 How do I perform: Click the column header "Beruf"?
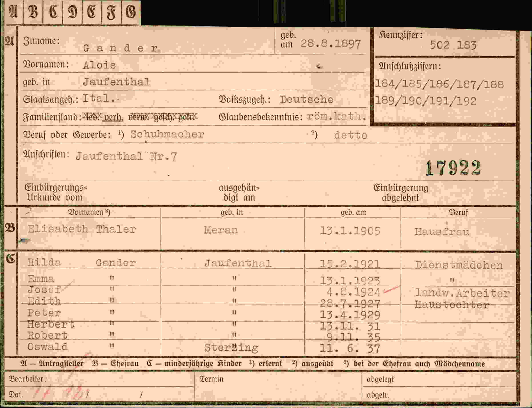point(458,213)
